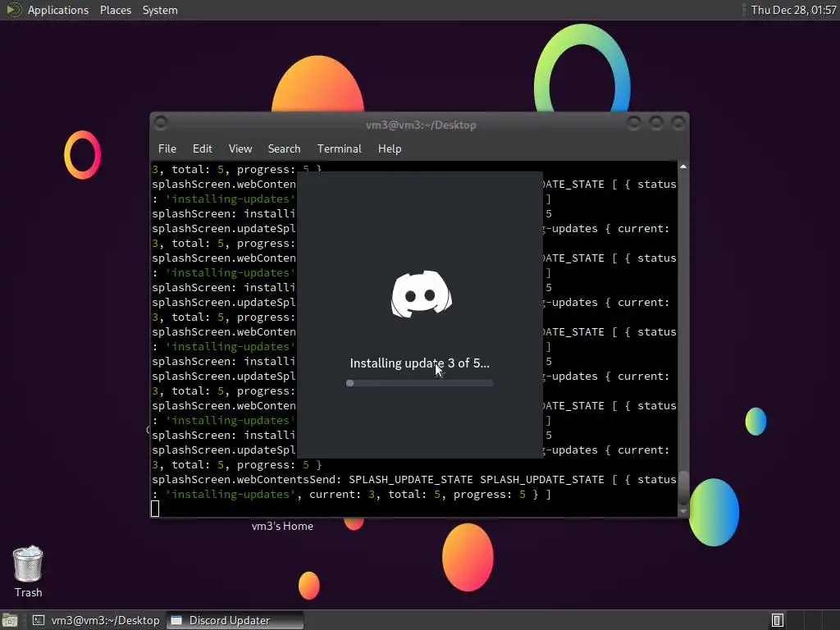This screenshot has height=630, width=840.
Task: Click the last 'splashScreen.webContentsSend' terminal line
Action: tap(414, 479)
